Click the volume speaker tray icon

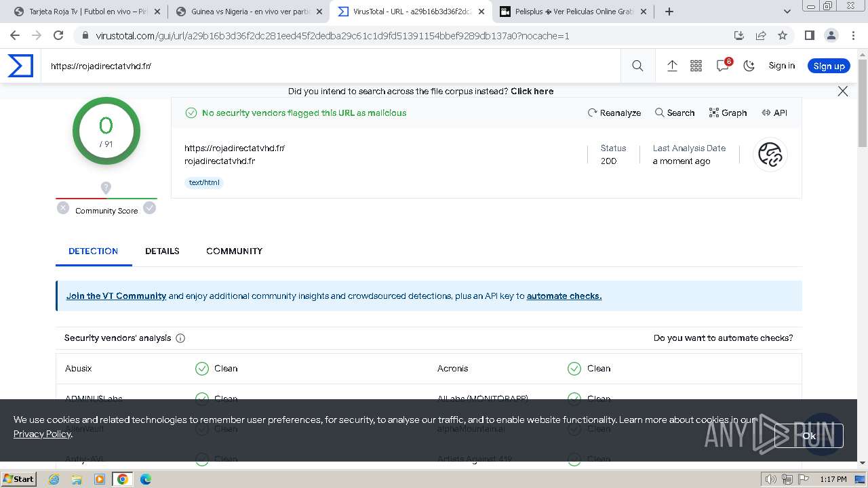coord(771,479)
